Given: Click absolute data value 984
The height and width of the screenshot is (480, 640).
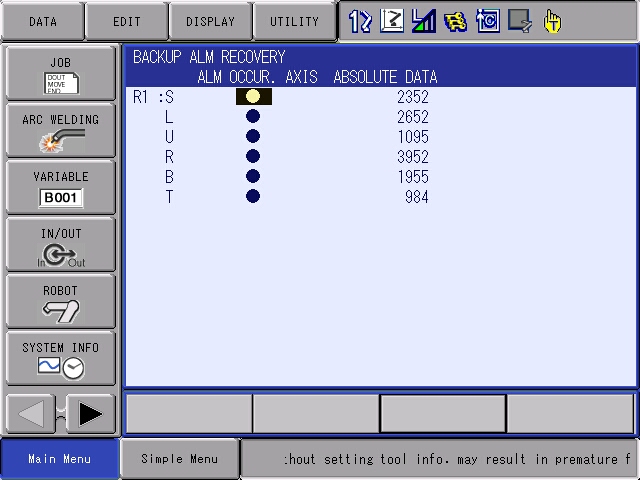Looking at the screenshot, I should pyautogui.click(x=417, y=197).
